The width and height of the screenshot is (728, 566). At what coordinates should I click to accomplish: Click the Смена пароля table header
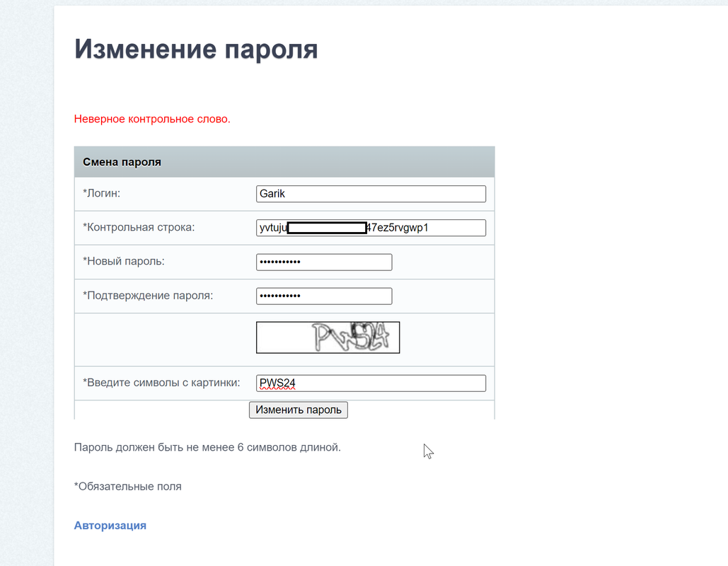(284, 162)
